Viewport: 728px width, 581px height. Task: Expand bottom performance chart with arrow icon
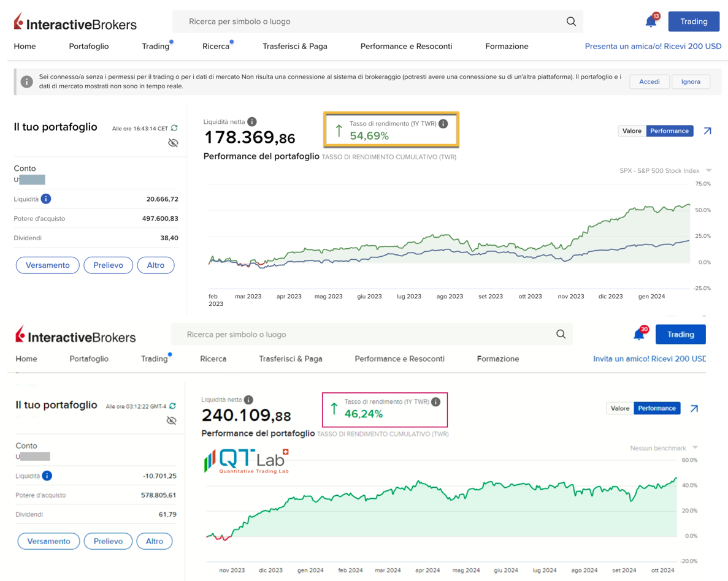[694, 409]
